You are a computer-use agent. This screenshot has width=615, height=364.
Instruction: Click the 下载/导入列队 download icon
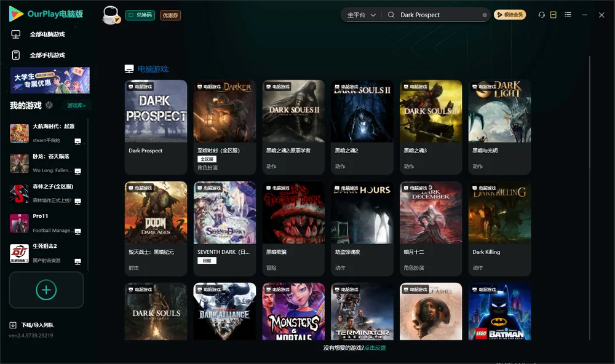point(13,325)
